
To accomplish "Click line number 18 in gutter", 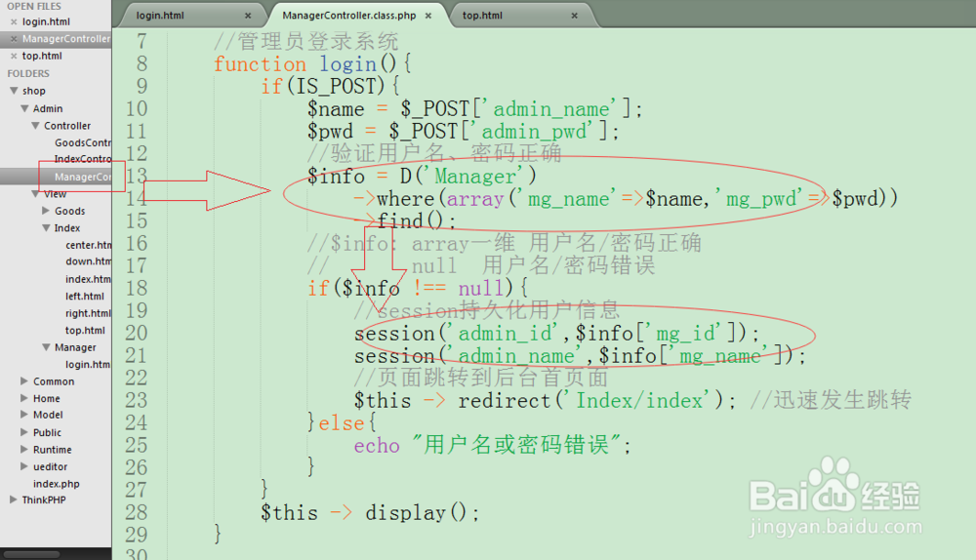I will pos(137,288).
